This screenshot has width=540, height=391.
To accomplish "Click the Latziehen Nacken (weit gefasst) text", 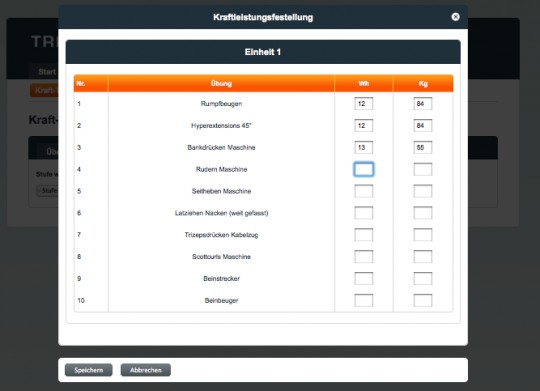I will [x=221, y=213].
